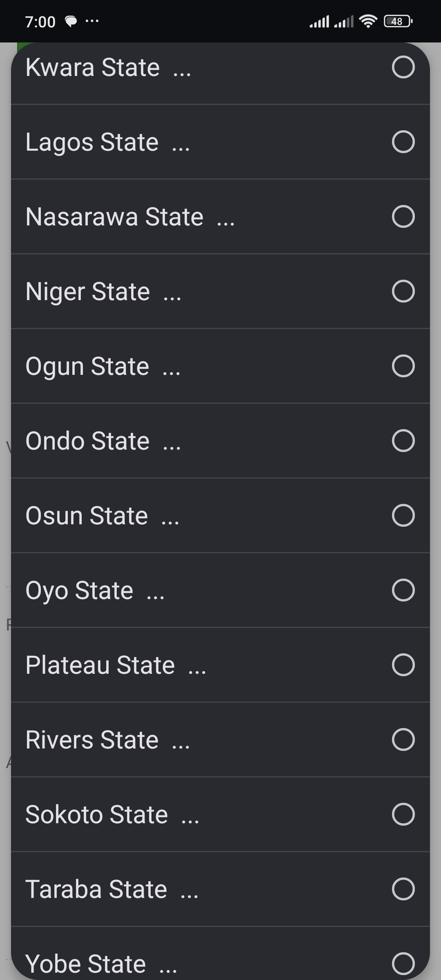Tap the 7:00 clock in status bar

pyautogui.click(x=40, y=22)
